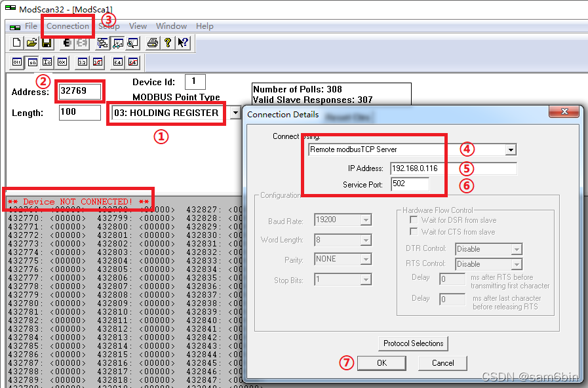Select swapped 64-bit double format icon

tap(133, 62)
